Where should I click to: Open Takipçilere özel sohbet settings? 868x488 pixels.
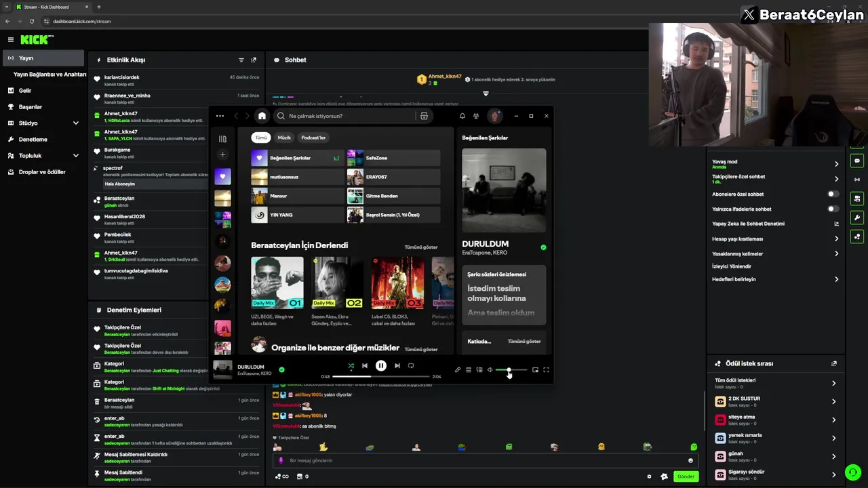tap(775, 179)
